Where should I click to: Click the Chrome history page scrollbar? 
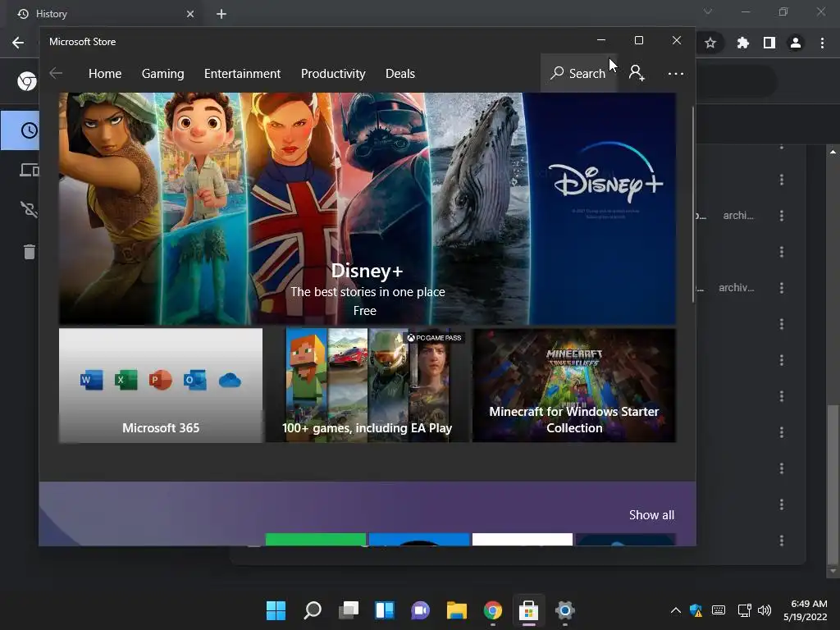[x=833, y=485]
